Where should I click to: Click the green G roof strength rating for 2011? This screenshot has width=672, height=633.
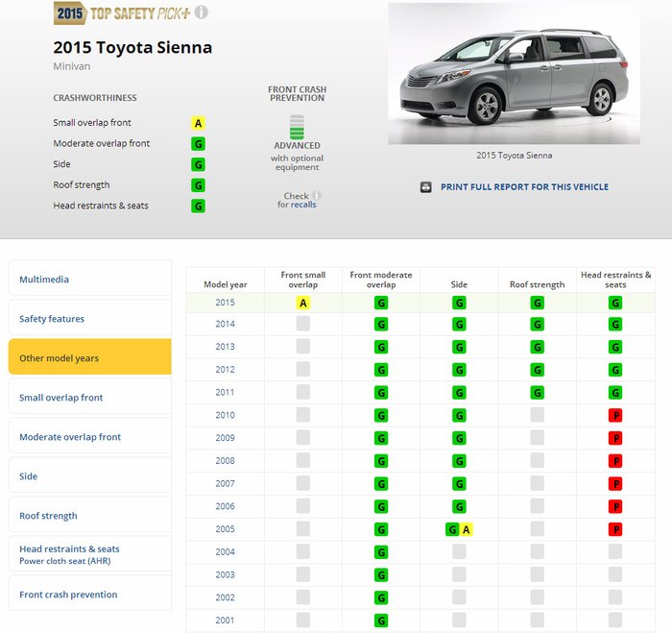[x=537, y=393]
